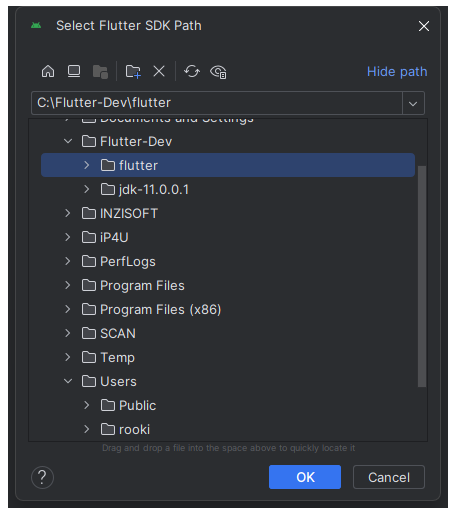459x514 pixels.
Task: Confirm with the OK button
Action: click(305, 477)
